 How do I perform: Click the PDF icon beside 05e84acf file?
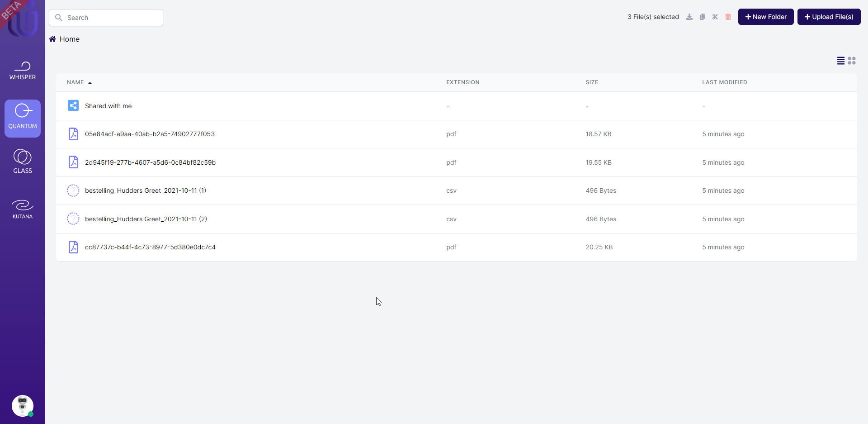coord(73,134)
